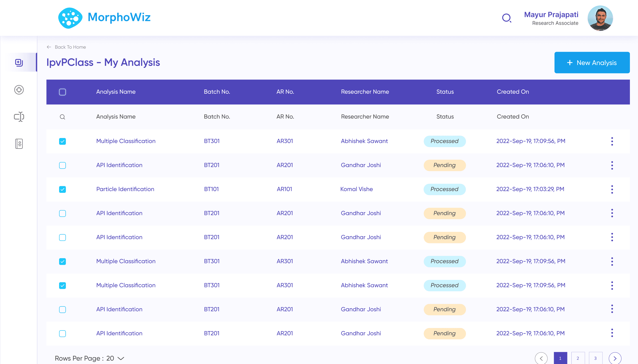Toggle the select-all checkbox in table header
This screenshot has width=638, height=364.
point(62,92)
